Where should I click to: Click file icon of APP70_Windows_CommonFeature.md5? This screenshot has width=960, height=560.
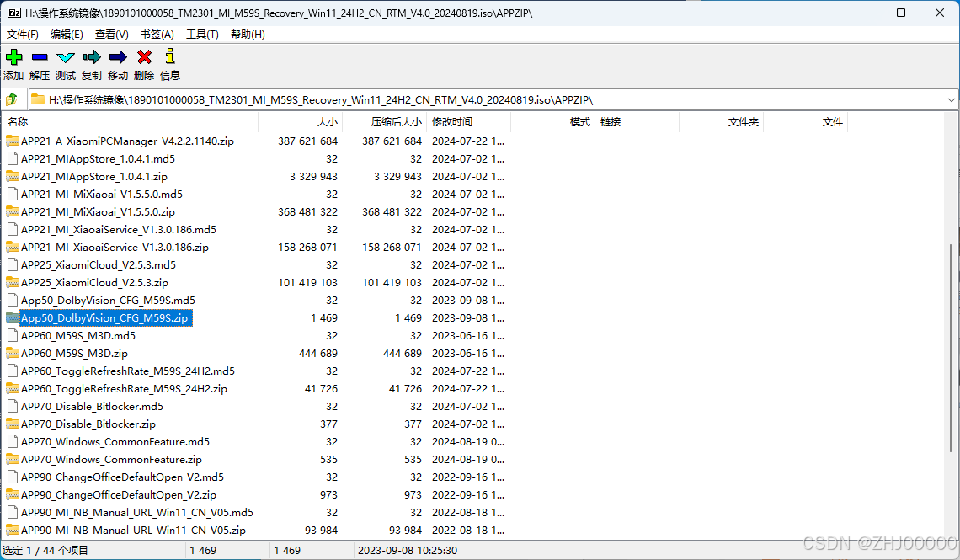click(x=13, y=442)
